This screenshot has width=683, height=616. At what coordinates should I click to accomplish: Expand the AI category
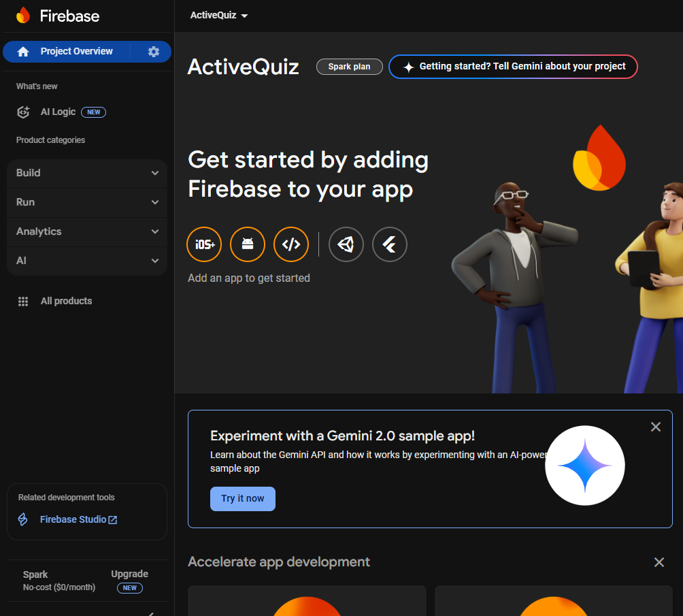click(87, 261)
